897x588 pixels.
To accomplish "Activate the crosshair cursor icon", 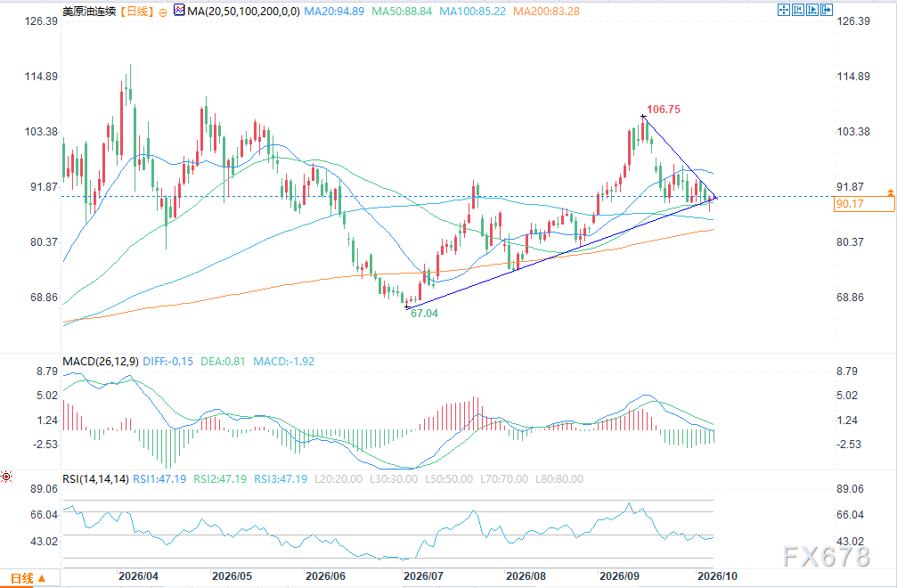I will (784, 10).
